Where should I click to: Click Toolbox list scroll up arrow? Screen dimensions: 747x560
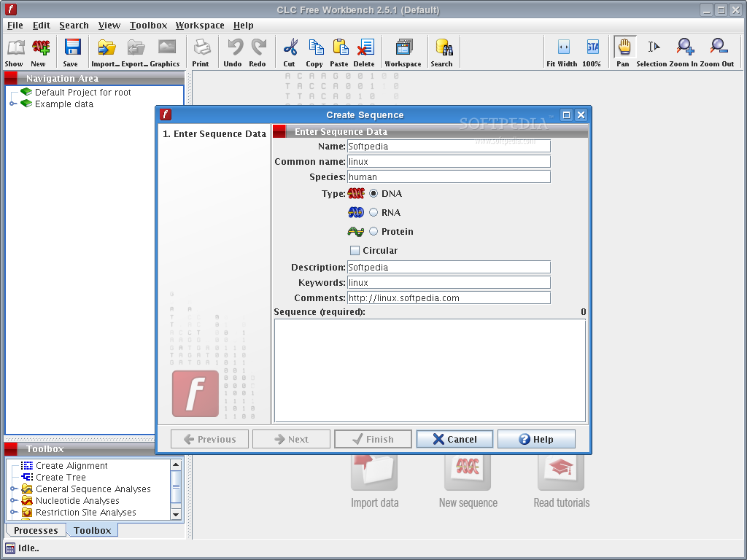(176, 464)
